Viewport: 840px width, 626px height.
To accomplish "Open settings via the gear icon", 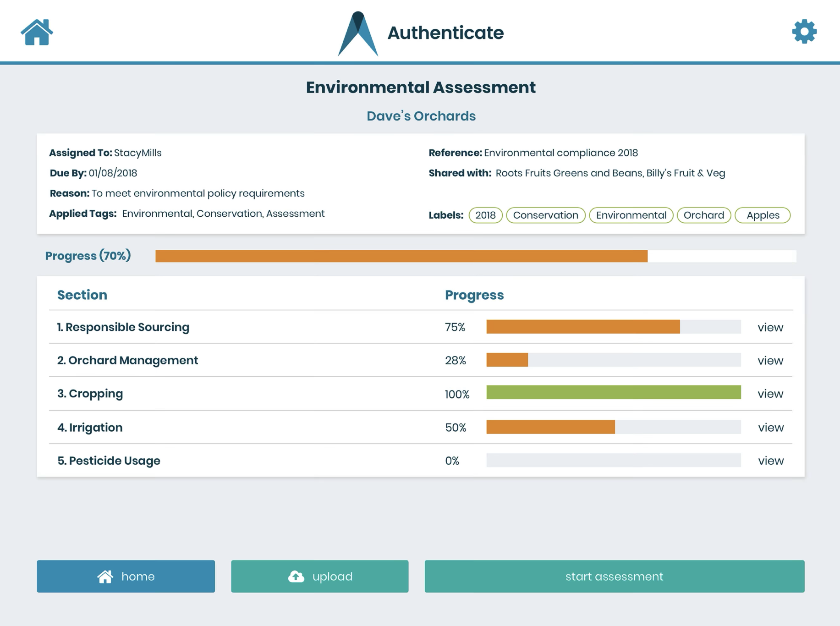I will pos(804,32).
